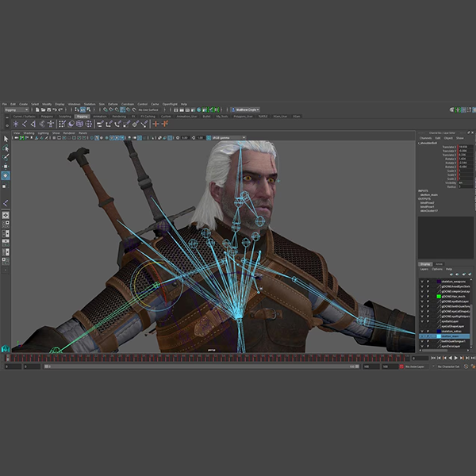The width and height of the screenshot is (476, 476).
Task: Toggle playback P flag for eyesDecoLayer
Action: (428, 346)
